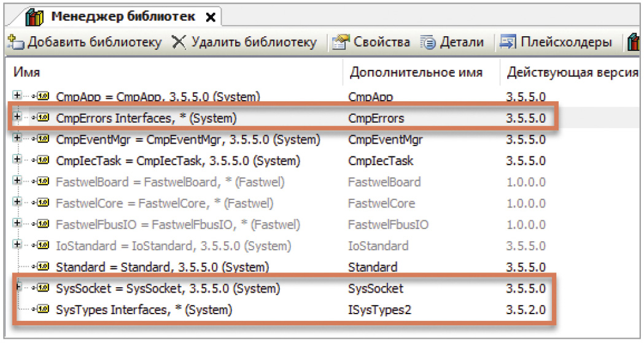This screenshot has width=644, height=343.
Task: Click the CmpApp library icon
Action: 42,97
